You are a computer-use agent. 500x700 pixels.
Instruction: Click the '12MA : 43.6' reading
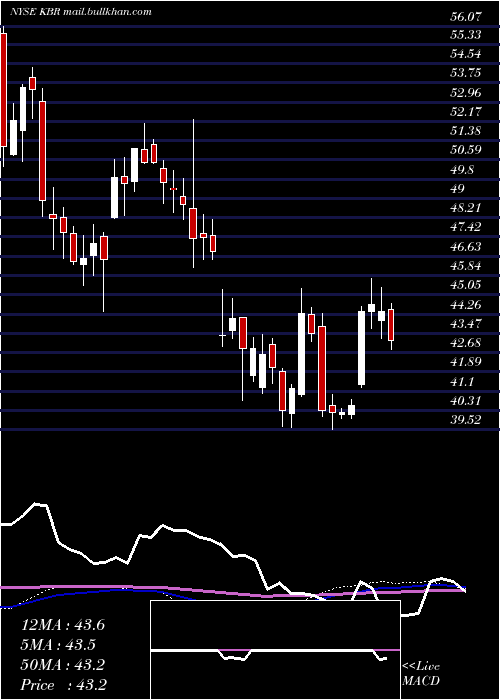click(63, 625)
